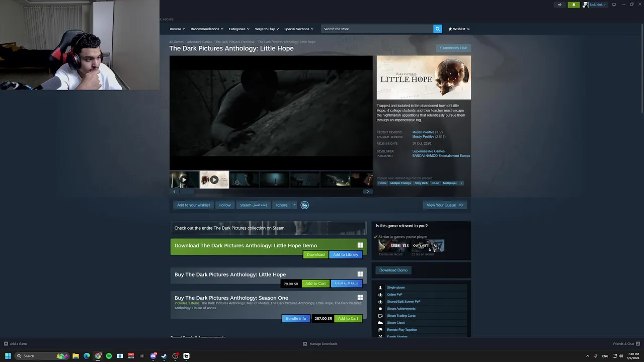Click the store search input field
This screenshot has width=644, height=362.
coord(377,29)
